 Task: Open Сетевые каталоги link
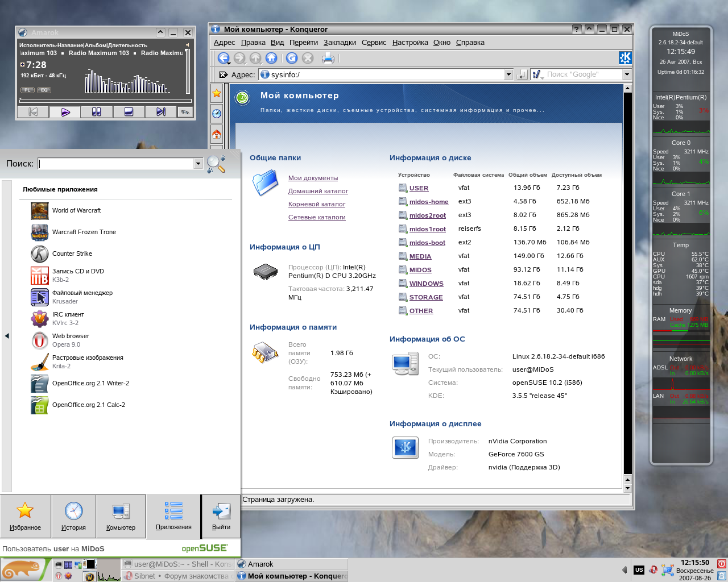click(317, 217)
